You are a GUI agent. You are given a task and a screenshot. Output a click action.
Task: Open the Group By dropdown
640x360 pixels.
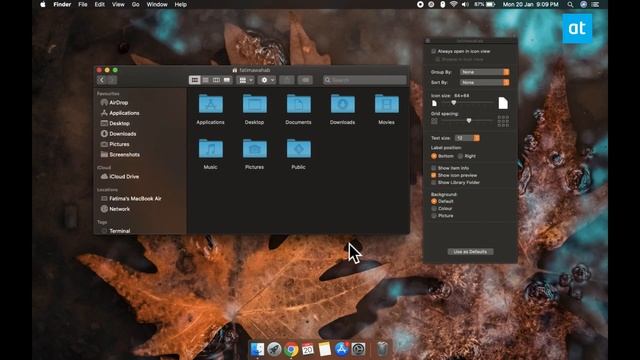(484, 72)
